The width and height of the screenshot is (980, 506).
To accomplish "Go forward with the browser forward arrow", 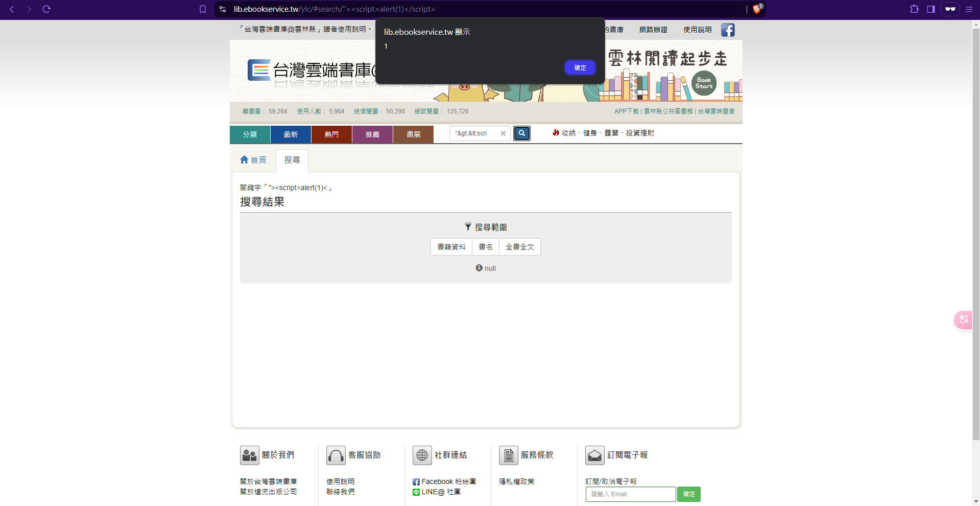I will click(x=29, y=9).
